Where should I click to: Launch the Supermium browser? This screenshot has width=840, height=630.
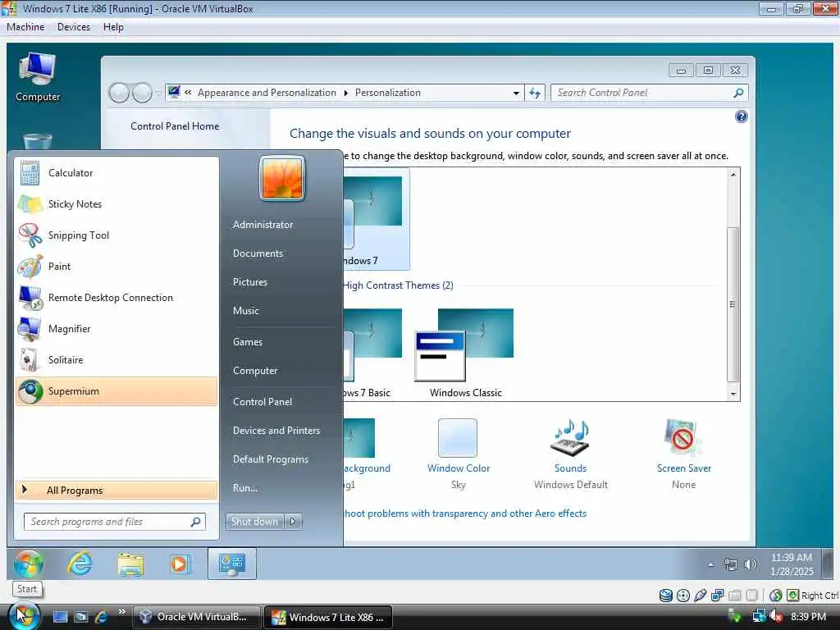tap(116, 391)
